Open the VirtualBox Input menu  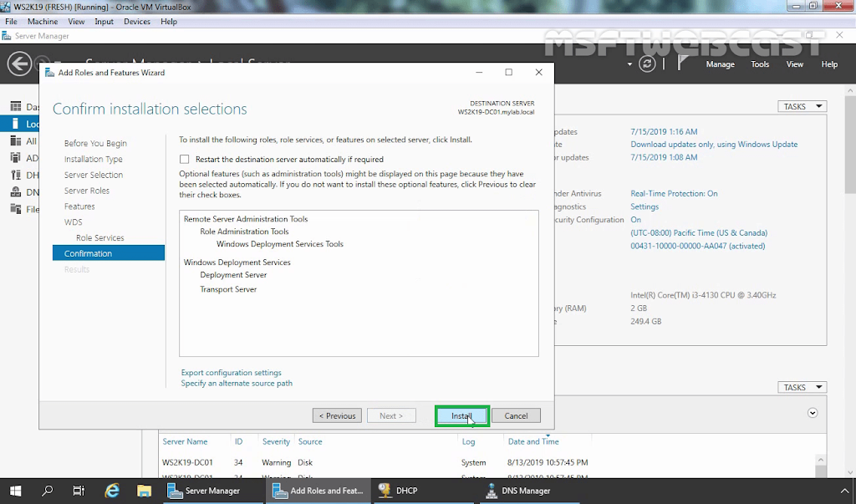[104, 21]
